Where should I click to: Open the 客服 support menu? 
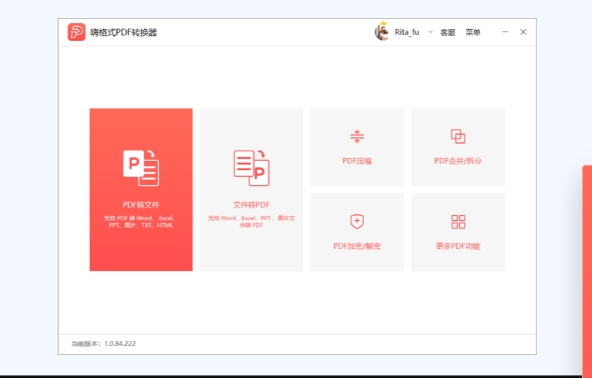pyautogui.click(x=448, y=32)
